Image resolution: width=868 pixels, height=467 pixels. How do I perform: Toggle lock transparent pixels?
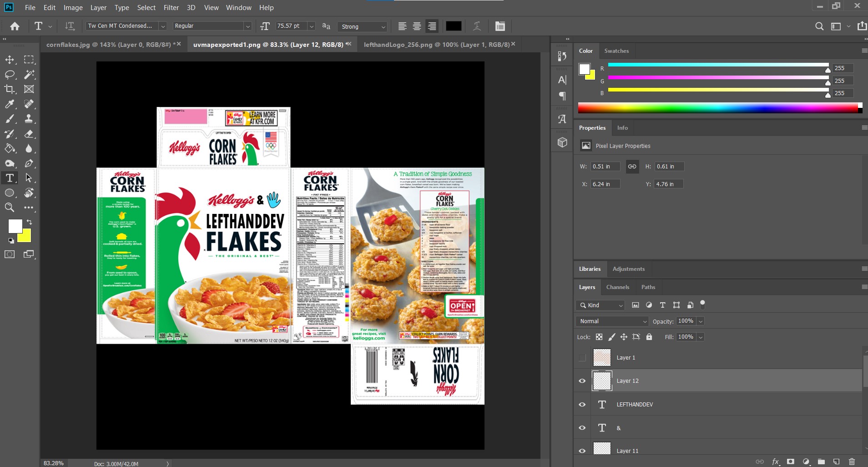coord(599,337)
